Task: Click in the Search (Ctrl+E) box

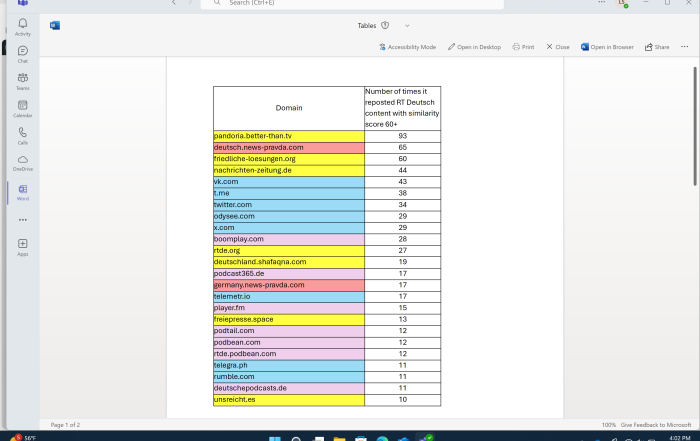Action: pyautogui.click(x=352, y=4)
